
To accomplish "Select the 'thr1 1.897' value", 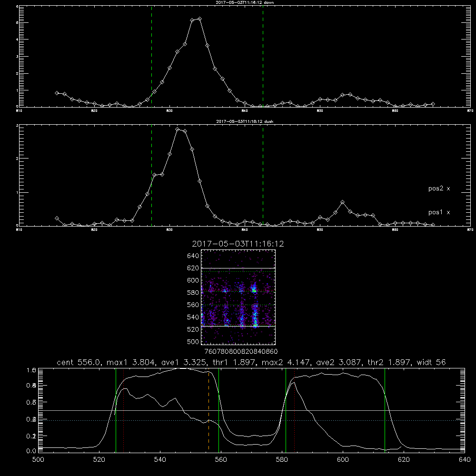I will [233, 362].
